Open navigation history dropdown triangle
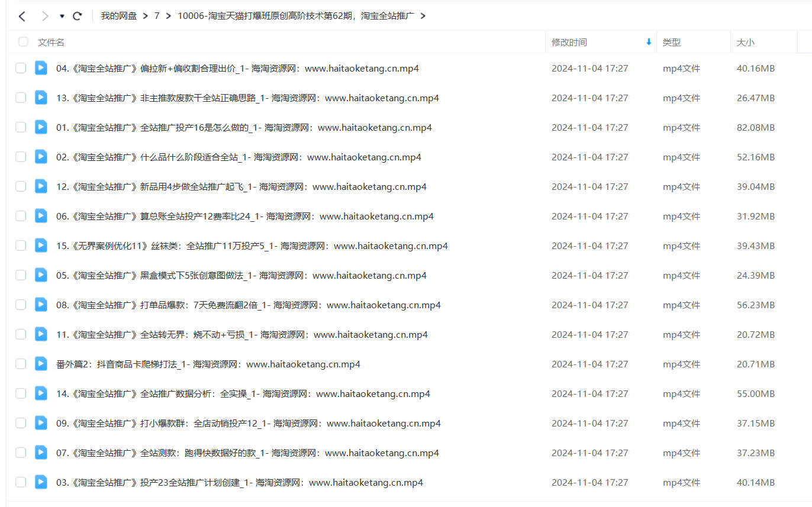 (x=62, y=16)
